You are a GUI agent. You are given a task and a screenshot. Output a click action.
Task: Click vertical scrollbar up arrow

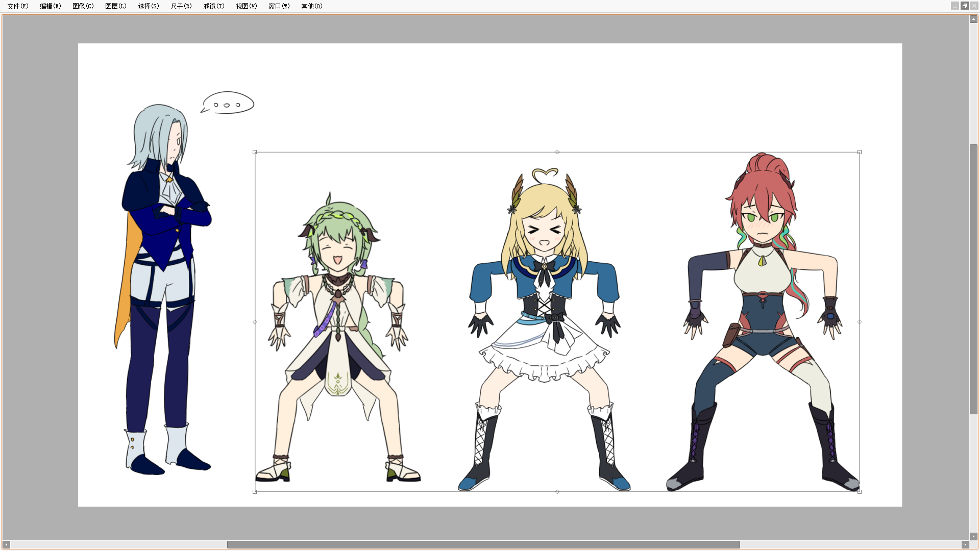pos(973,19)
